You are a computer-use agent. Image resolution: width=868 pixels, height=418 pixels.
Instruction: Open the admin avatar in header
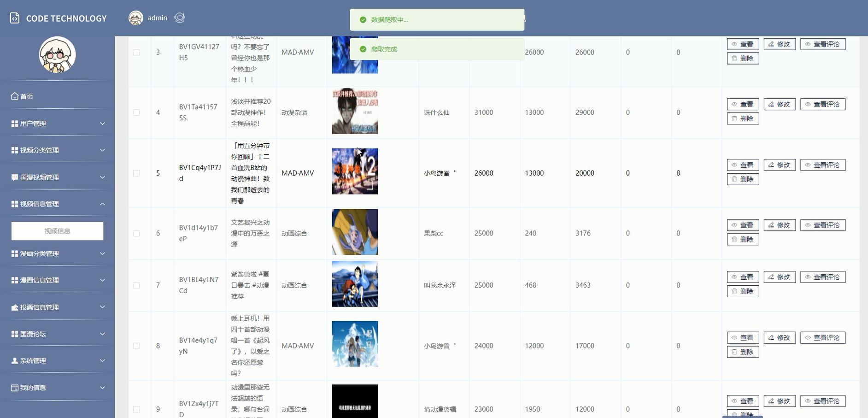tap(135, 18)
